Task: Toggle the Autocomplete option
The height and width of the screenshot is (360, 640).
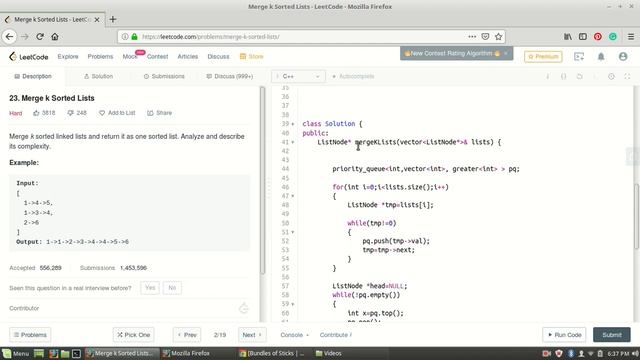Action: [353, 76]
